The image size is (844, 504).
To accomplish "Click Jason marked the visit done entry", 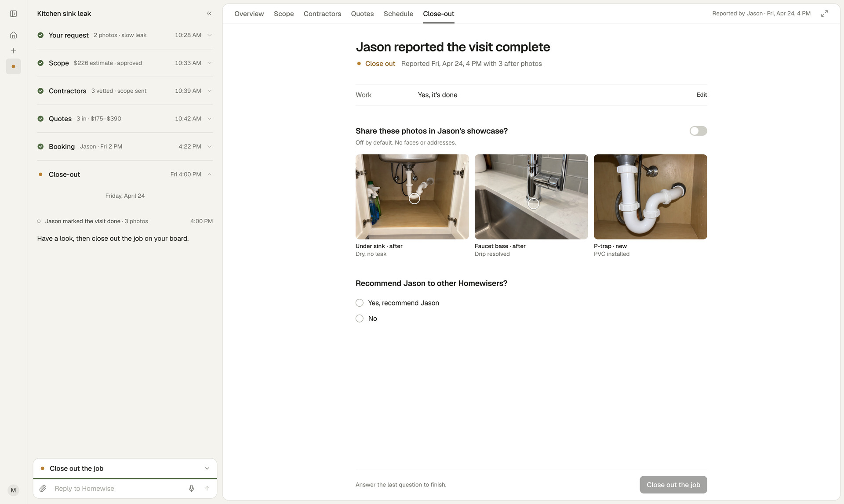I will click(x=125, y=221).
